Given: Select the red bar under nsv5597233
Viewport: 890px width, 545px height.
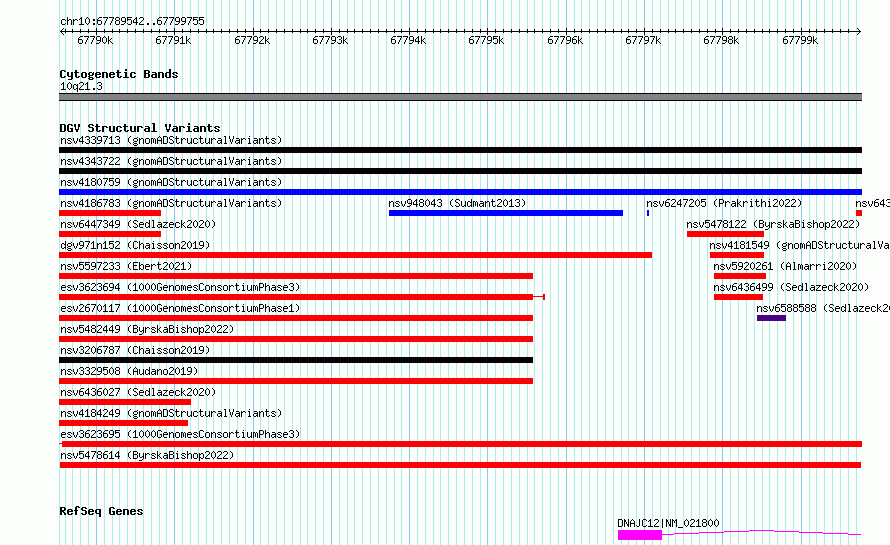Looking at the screenshot, I should pyautogui.click(x=296, y=276).
